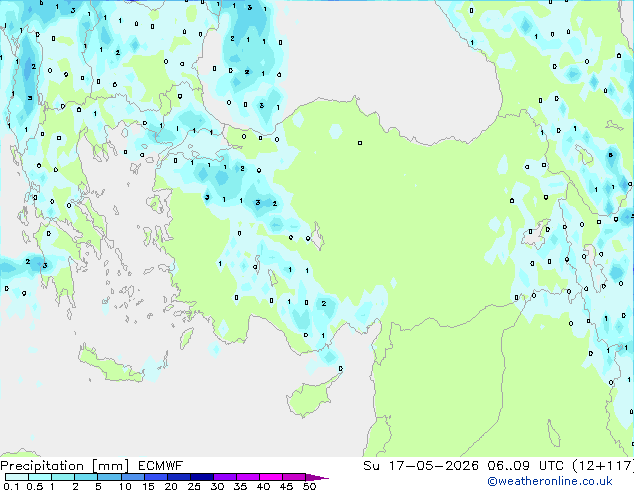This screenshot has height=490, width=634.
Task: Click the '06..09 UTC' time text
Action: (x=525, y=466)
